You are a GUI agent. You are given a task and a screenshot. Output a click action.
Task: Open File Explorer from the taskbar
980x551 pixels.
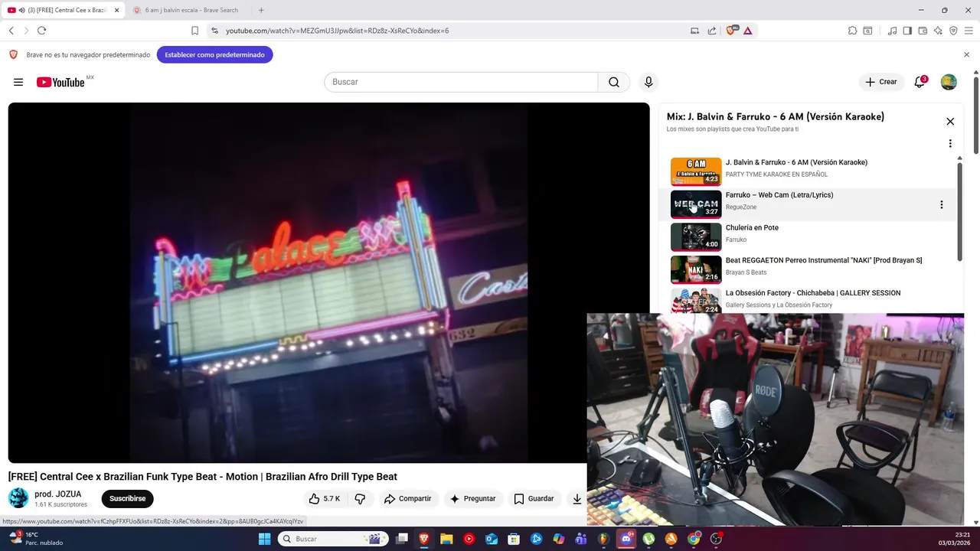click(x=446, y=539)
